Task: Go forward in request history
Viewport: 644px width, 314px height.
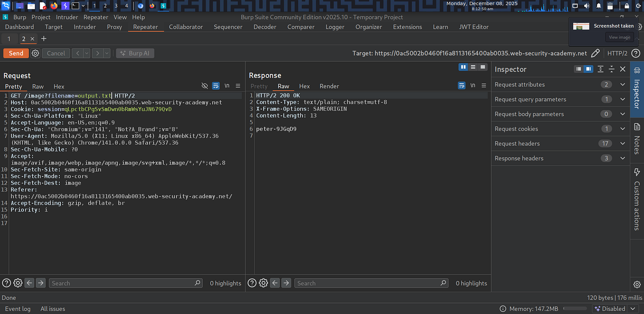Action: [98, 53]
